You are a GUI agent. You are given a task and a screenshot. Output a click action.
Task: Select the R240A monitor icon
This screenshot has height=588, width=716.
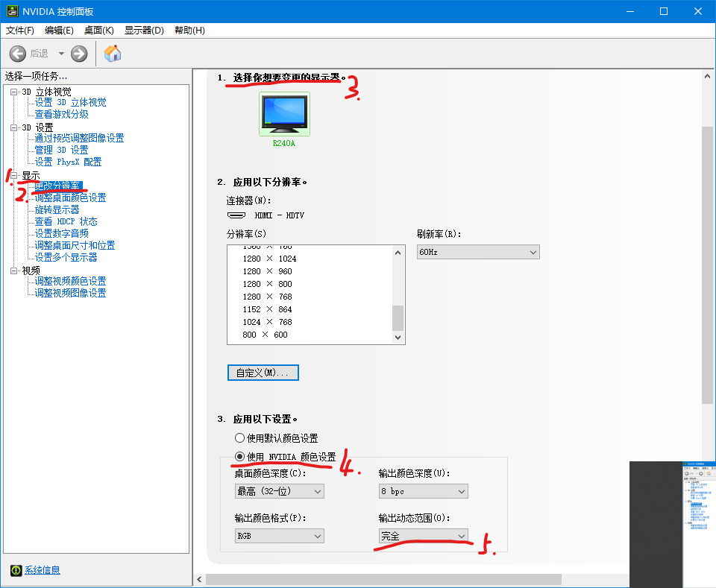(x=284, y=113)
